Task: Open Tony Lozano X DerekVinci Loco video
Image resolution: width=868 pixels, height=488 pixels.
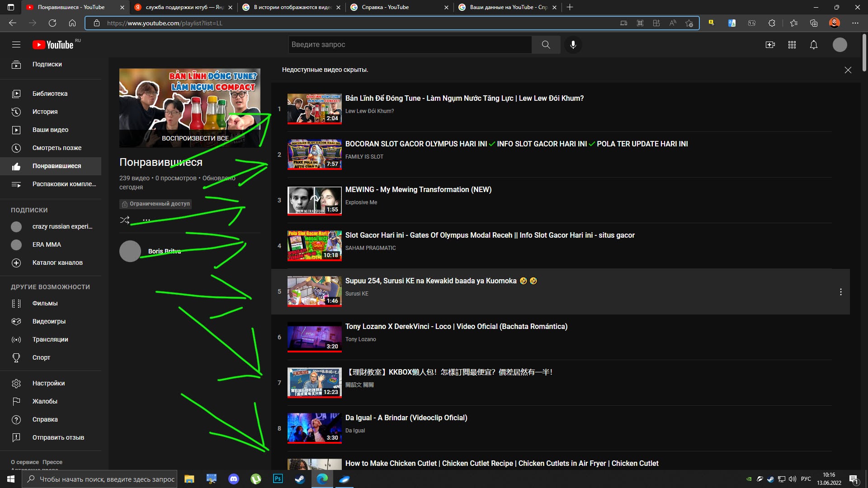Action: pos(456,327)
